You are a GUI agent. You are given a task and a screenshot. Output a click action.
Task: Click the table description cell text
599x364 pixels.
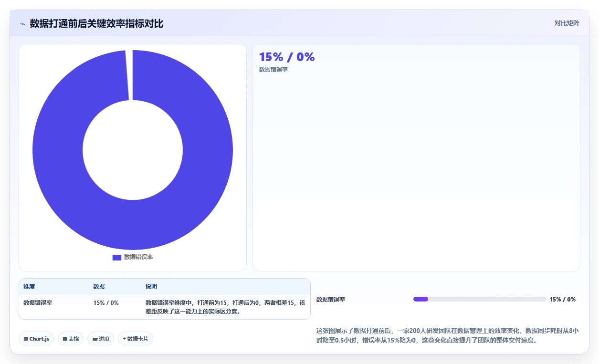point(225,307)
